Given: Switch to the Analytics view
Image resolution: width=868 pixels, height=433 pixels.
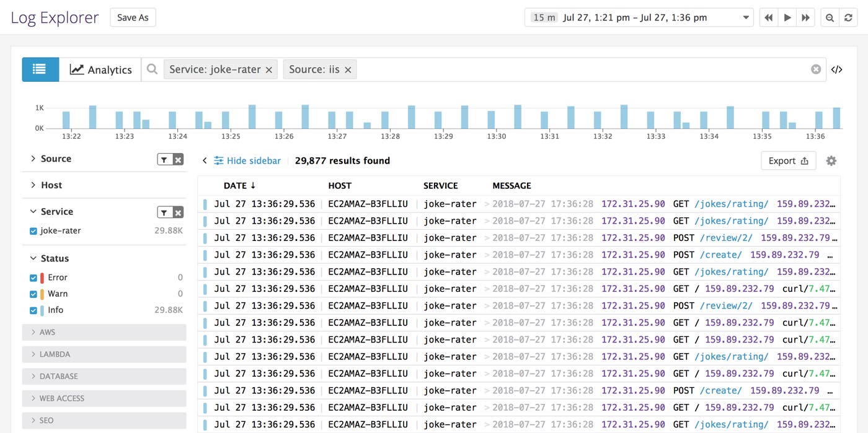Looking at the screenshot, I should coord(100,69).
